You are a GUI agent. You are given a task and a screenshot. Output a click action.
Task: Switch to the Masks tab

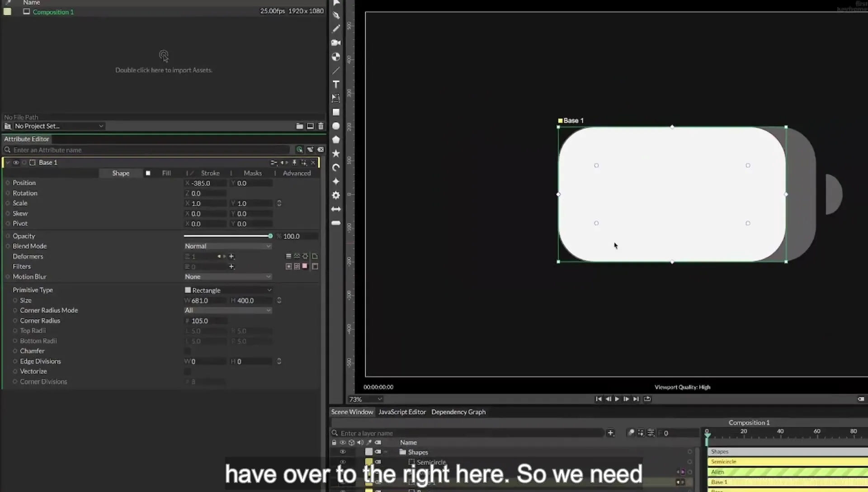point(253,173)
